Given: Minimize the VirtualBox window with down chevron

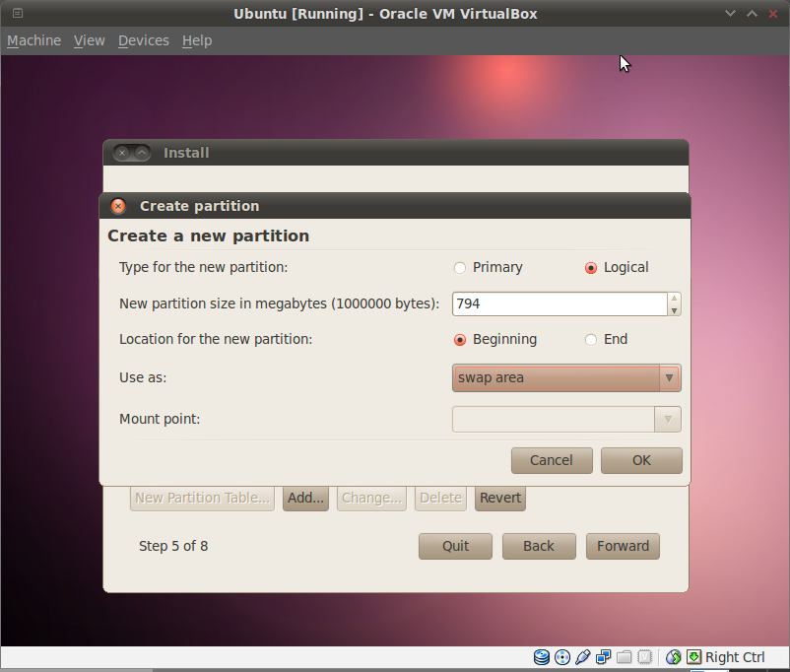Looking at the screenshot, I should 730,14.
